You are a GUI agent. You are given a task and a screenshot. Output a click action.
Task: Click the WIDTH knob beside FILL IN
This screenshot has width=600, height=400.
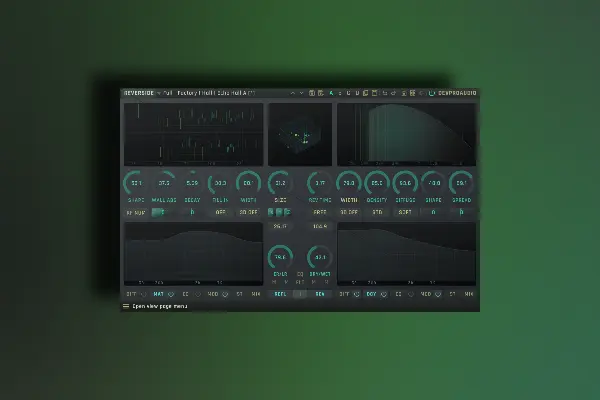pos(248,183)
